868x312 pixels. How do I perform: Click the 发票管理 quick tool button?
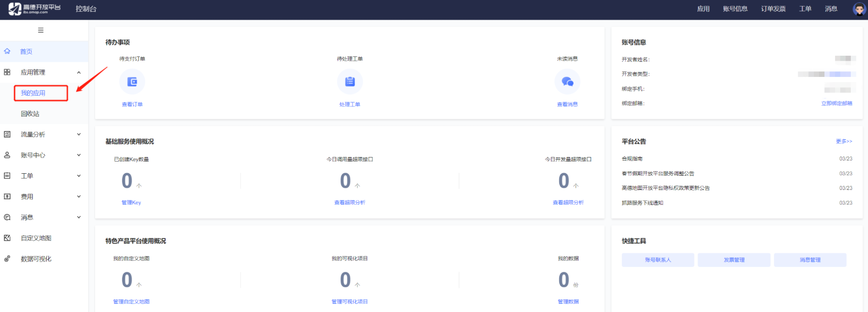pos(734,260)
